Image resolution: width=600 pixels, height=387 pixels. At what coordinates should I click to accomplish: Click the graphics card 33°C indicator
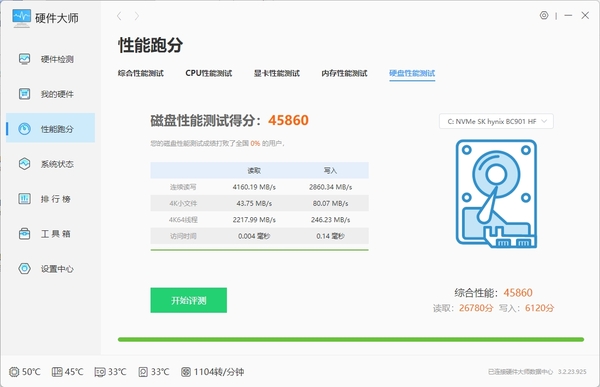[111, 372]
